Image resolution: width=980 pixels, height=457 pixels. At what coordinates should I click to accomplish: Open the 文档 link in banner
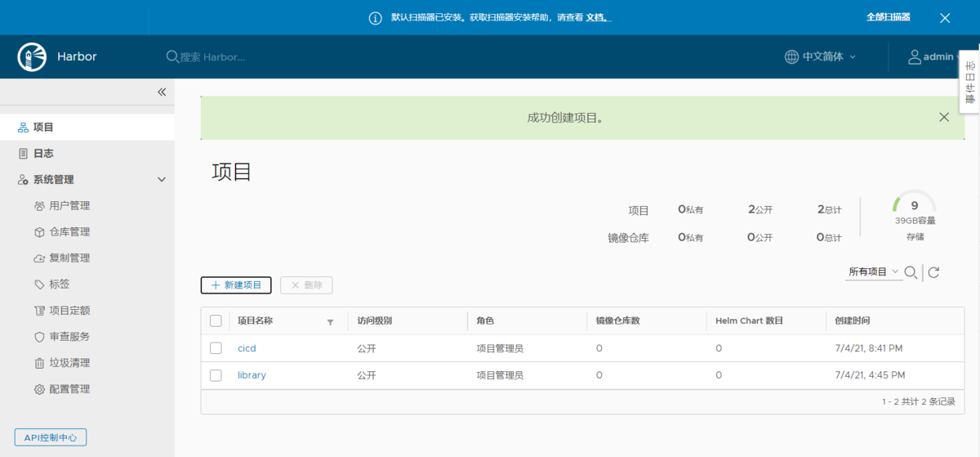tap(599, 17)
